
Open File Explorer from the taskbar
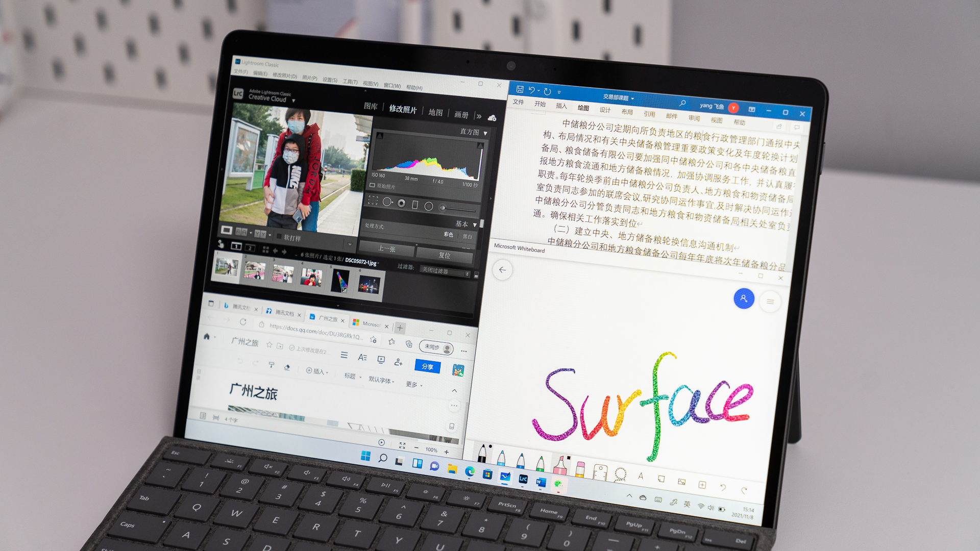452,469
